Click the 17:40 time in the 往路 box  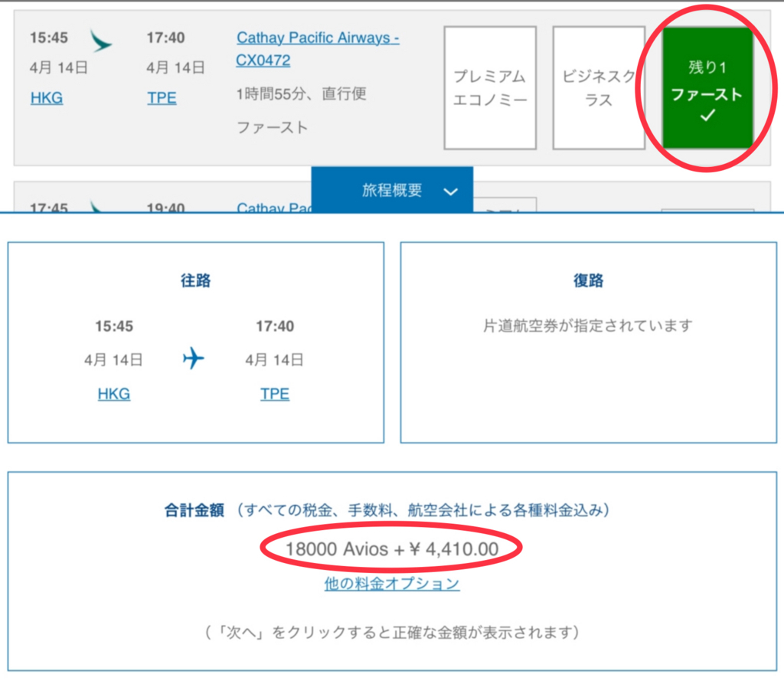click(275, 326)
